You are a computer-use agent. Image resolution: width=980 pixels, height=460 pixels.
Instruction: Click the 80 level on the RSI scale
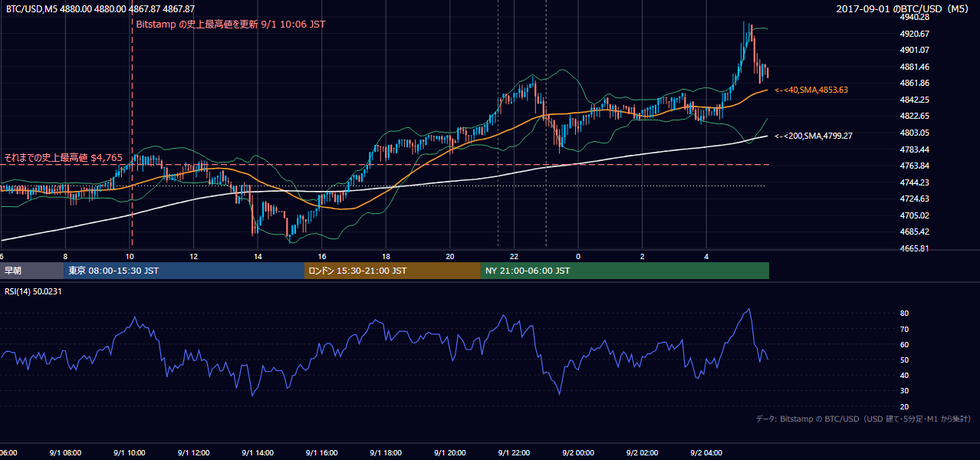tap(905, 314)
